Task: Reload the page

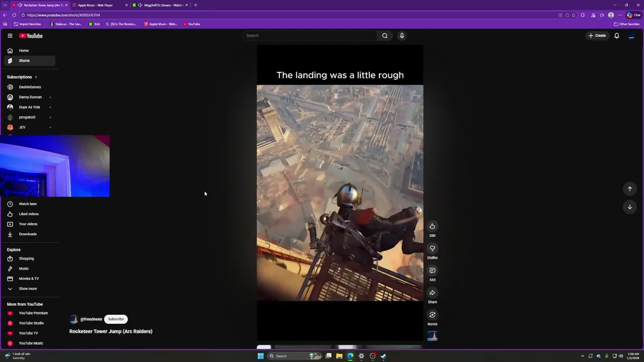Action: point(14,15)
